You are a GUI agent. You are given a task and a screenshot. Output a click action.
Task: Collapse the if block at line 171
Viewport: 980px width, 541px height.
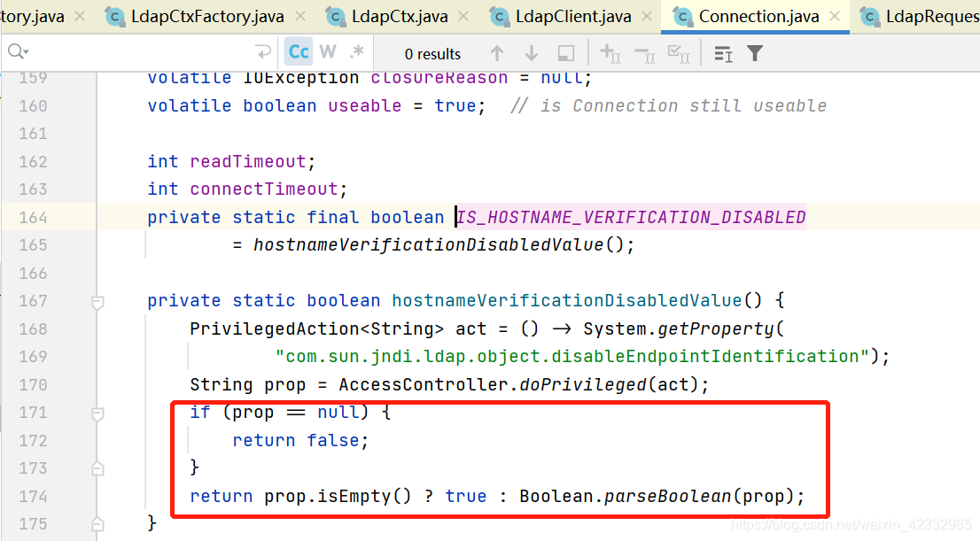pyautogui.click(x=97, y=413)
